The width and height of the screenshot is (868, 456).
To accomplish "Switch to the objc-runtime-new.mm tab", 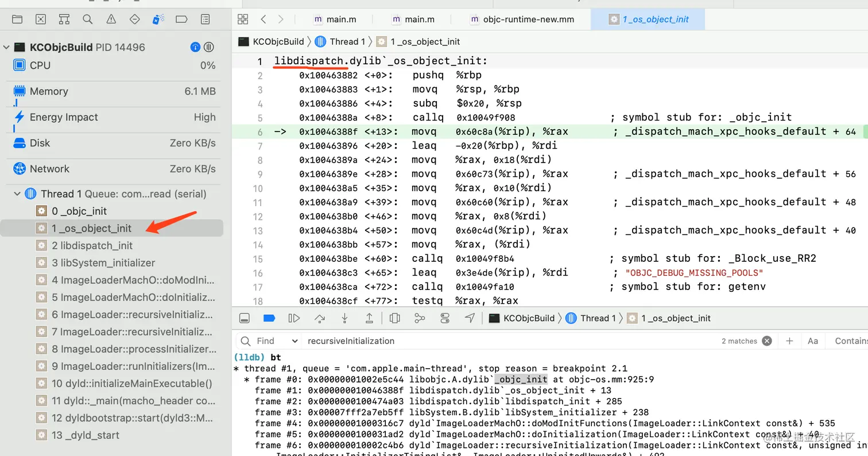I will (x=521, y=19).
